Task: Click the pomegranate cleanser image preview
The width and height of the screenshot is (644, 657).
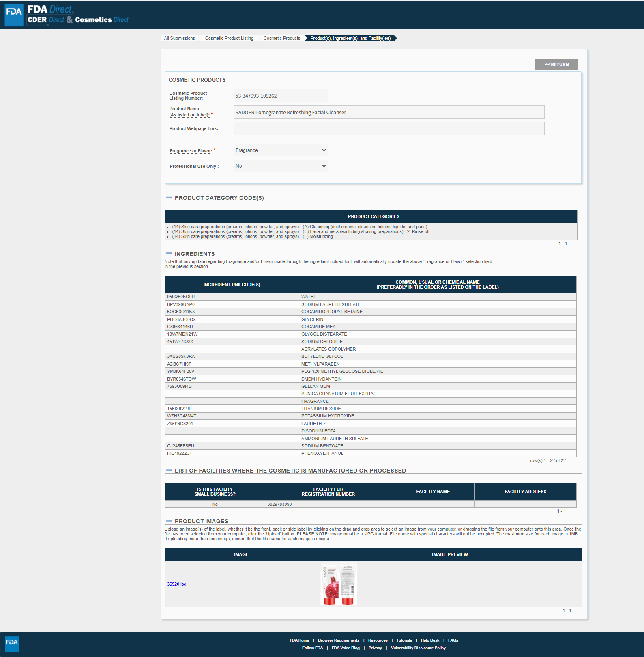Action: 339,584
